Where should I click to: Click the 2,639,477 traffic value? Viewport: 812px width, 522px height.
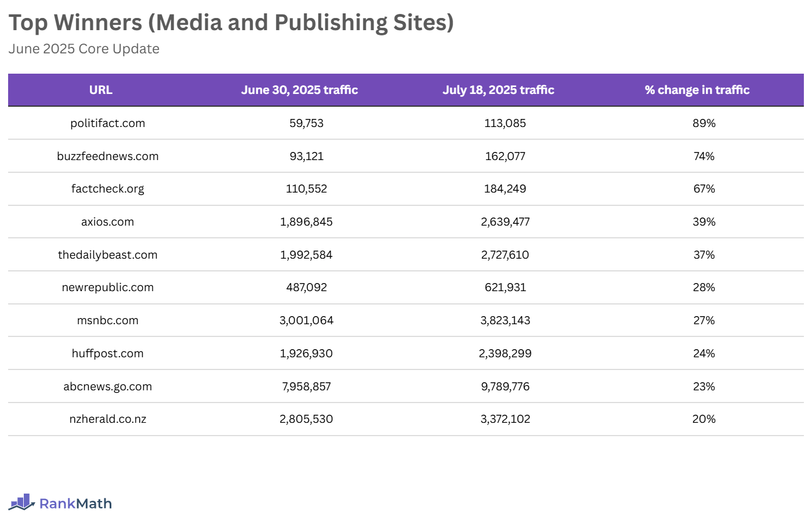505,222
